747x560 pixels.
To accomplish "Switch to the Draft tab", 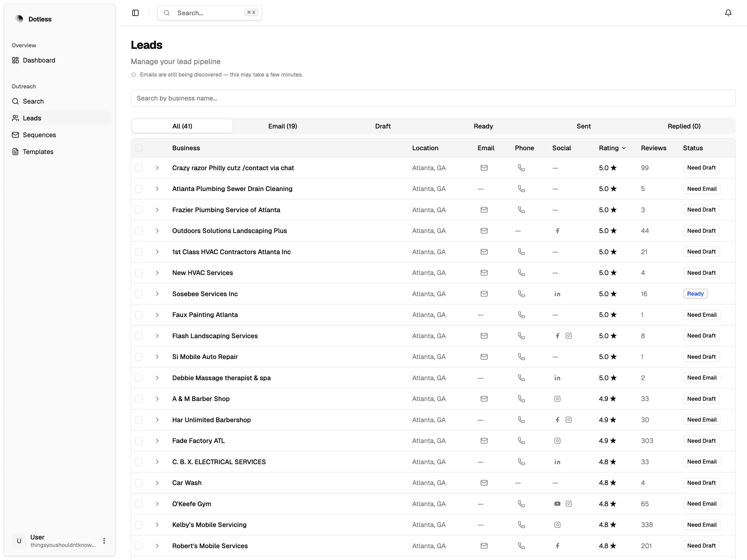I will pos(383,126).
